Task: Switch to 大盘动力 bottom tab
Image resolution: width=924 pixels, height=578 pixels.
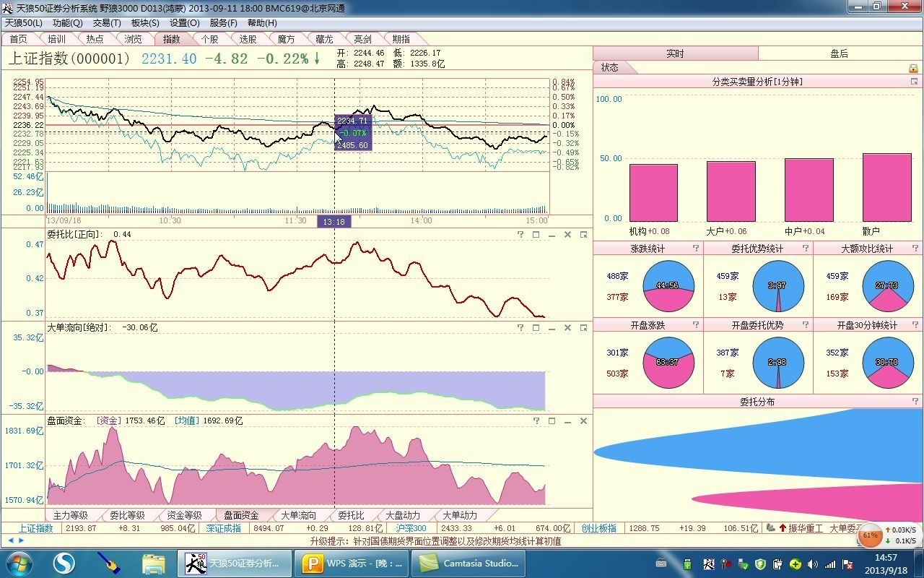Action: (x=403, y=515)
